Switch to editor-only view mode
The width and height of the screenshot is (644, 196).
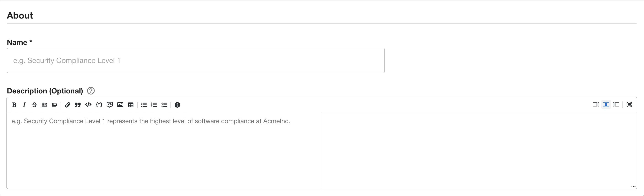click(x=596, y=104)
